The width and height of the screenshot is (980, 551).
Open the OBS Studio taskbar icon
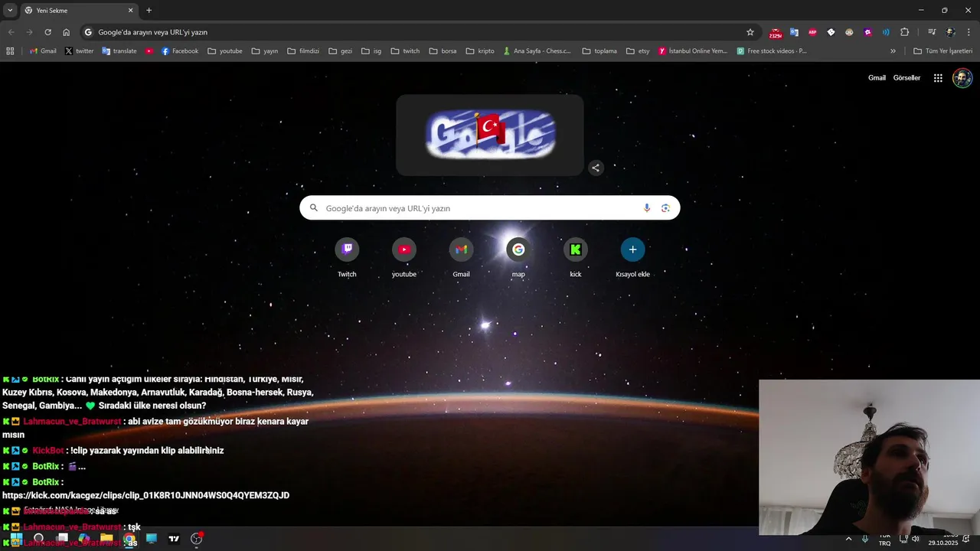[196, 539]
